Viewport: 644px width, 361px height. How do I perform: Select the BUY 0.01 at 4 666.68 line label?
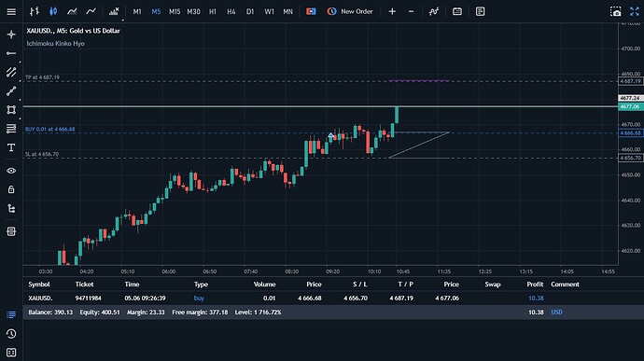pyautogui.click(x=50, y=129)
